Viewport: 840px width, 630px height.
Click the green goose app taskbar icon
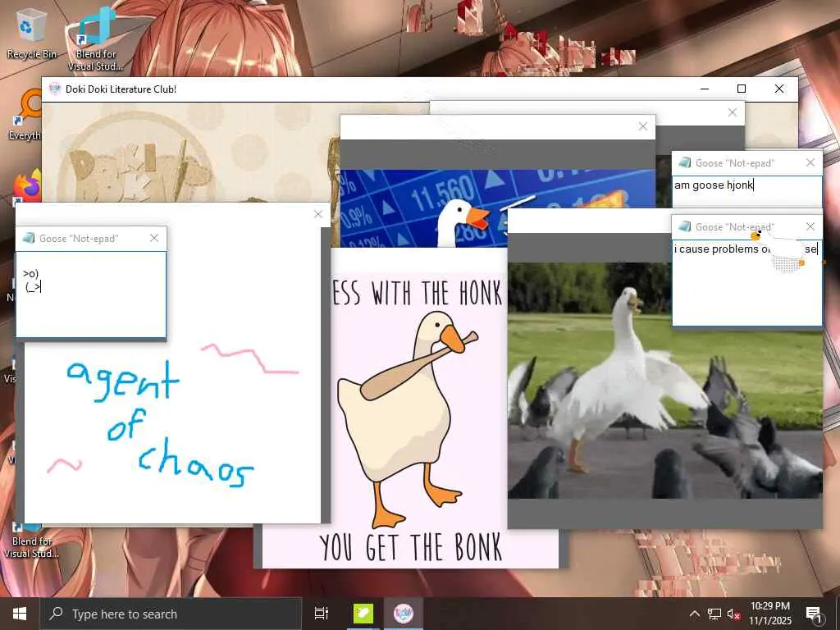tap(363, 614)
